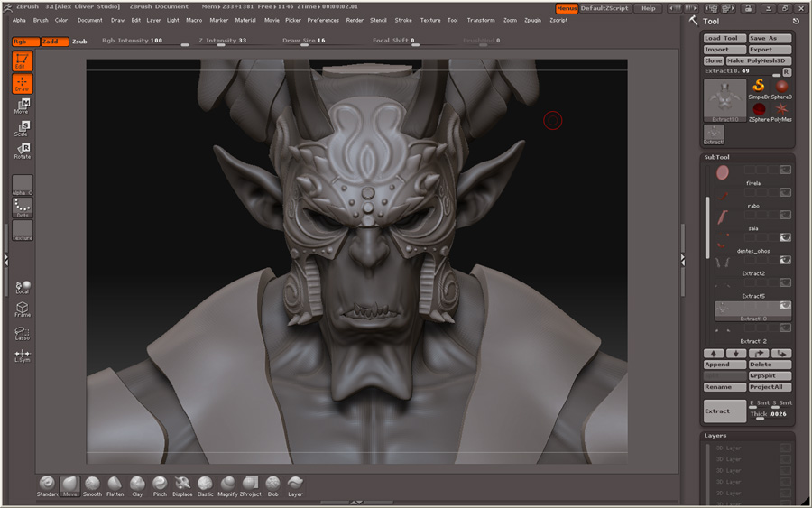Collapse the left tray divider arrow
The width and height of the screenshot is (812, 508).
(x=5, y=258)
